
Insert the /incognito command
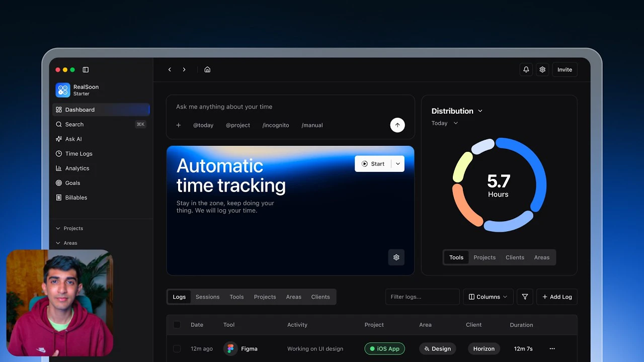point(276,125)
